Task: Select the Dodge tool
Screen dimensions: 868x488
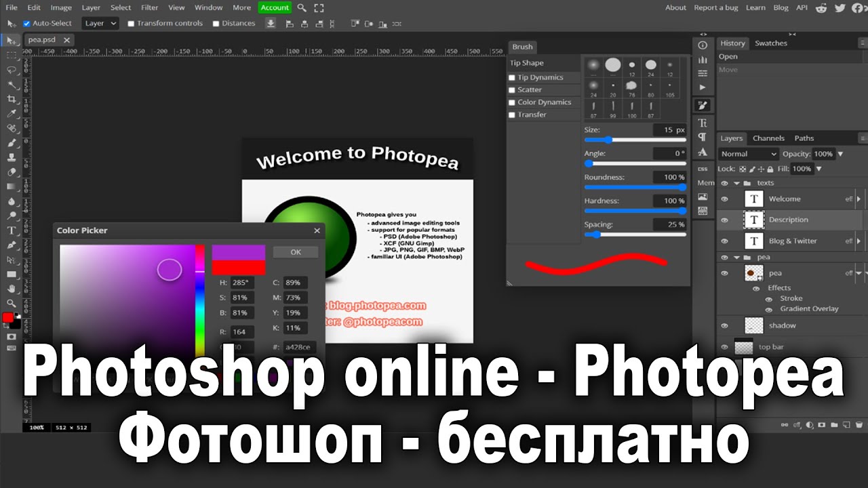Action: [x=12, y=216]
